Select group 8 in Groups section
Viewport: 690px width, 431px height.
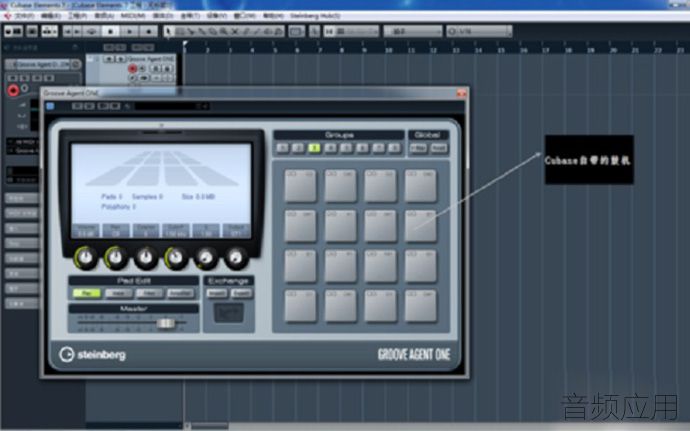click(x=394, y=148)
